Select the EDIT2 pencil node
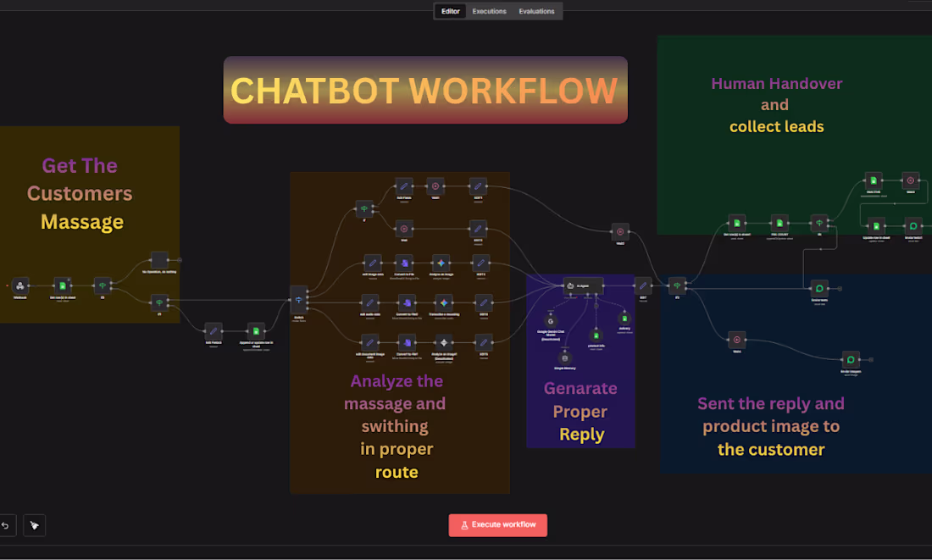The image size is (932, 560). click(x=478, y=229)
